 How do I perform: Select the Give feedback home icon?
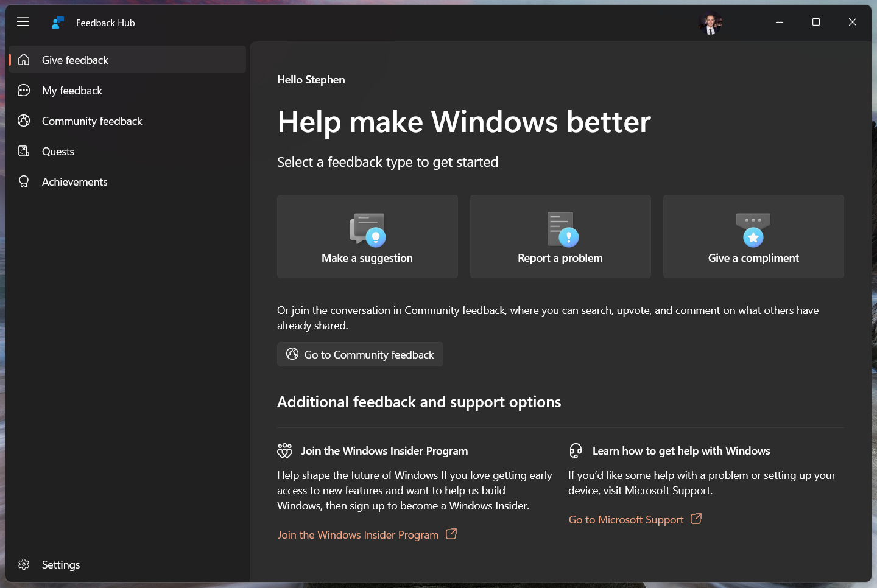pos(24,60)
